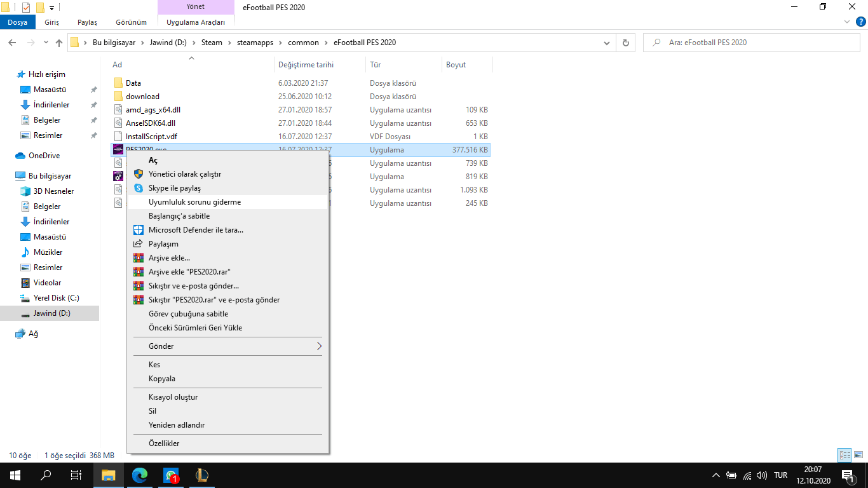Click the New folder icon in the title bar
The image size is (868, 488).
pyautogui.click(x=40, y=8)
